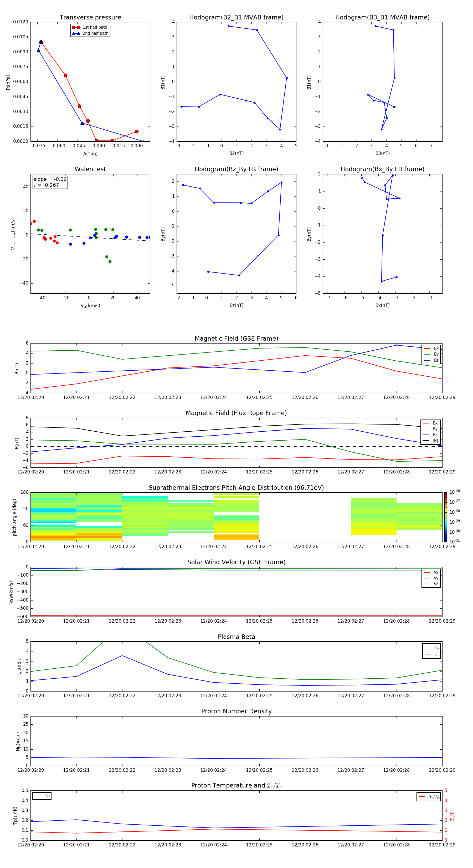Image resolution: width=473 pixels, height=868 pixels.
Task: Click the "-600" tick on solar wind axis
Action: click(x=23, y=617)
